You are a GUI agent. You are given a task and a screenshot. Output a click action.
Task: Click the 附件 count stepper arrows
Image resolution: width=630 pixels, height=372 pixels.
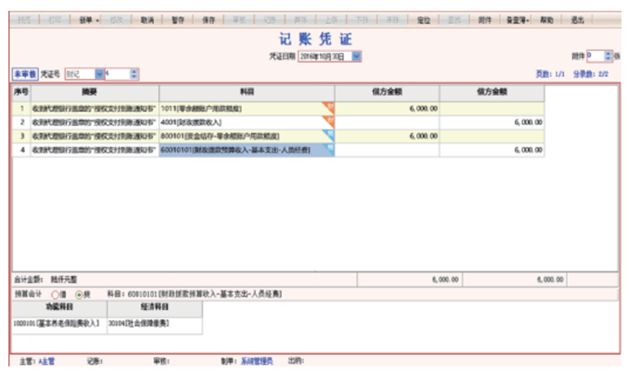[x=608, y=56]
